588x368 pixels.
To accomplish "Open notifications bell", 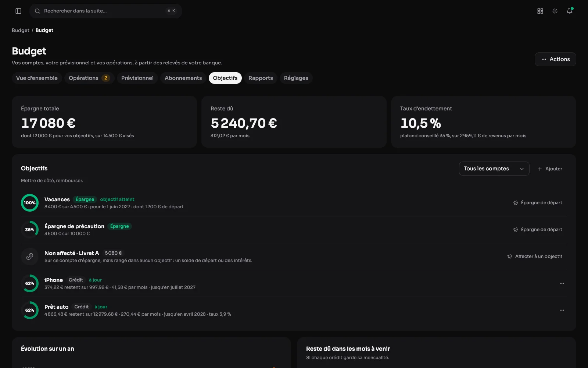I will pos(570,11).
